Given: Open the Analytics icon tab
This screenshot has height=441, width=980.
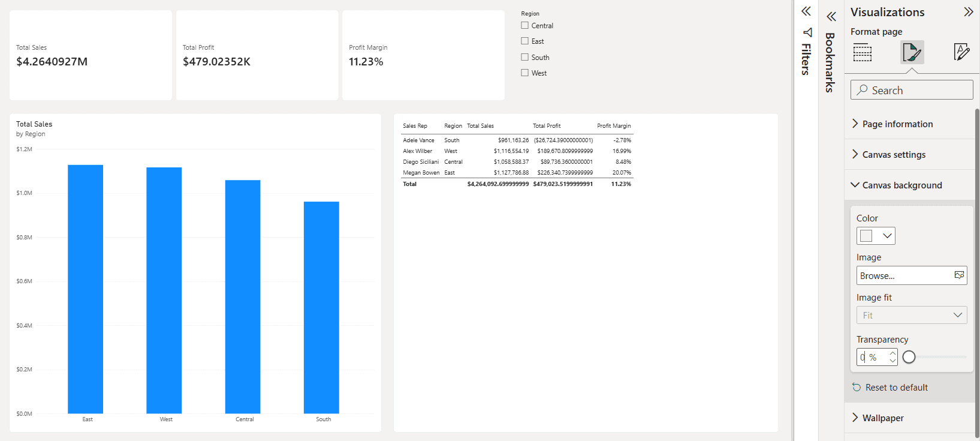Looking at the screenshot, I should (x=961, y=52).
